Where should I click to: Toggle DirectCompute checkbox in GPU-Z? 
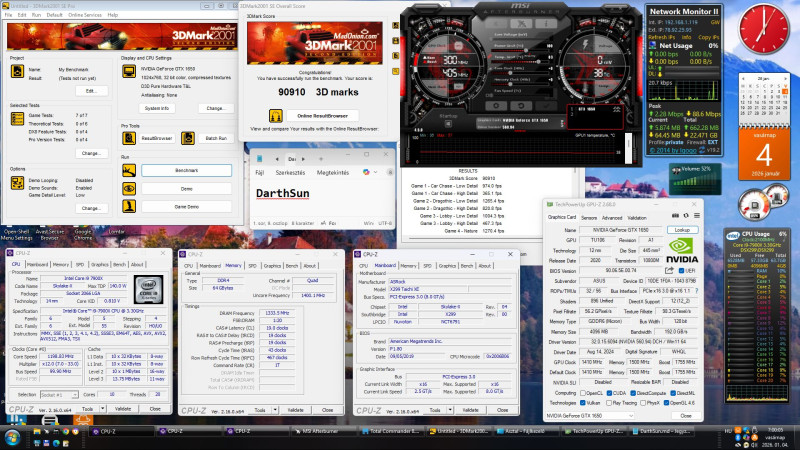[633, 393]
